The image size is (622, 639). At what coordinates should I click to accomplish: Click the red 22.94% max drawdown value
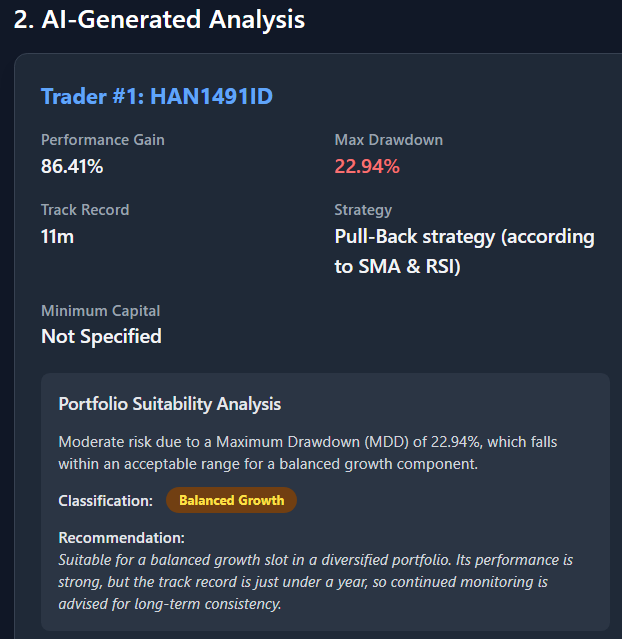click(367, 166)
